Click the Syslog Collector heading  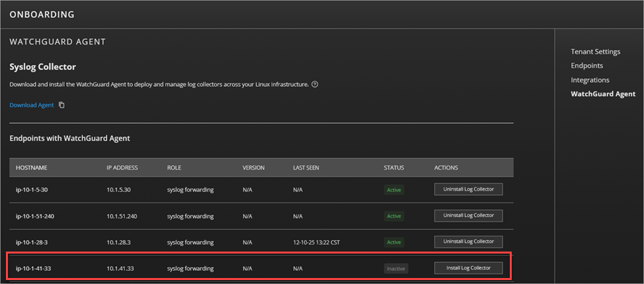click(x=43, y=67)
